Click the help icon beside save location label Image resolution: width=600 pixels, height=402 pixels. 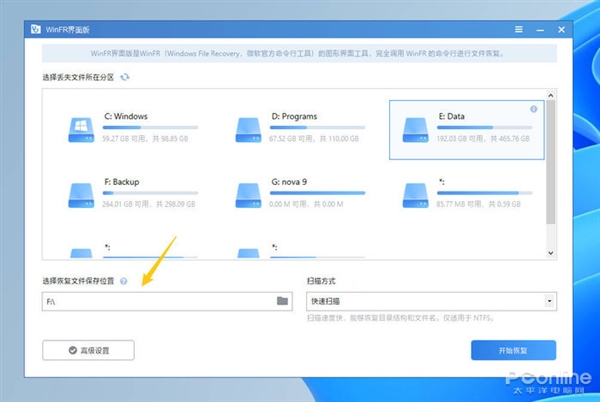point(123,281)
